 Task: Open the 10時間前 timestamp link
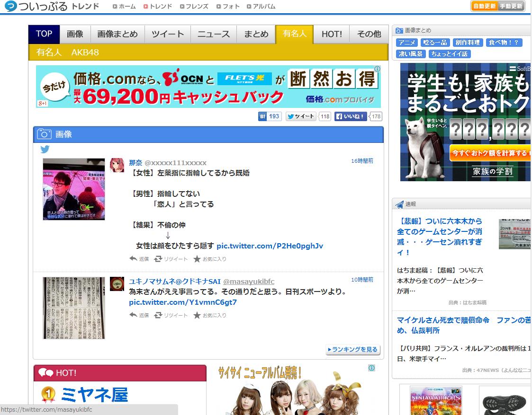[x=362, y=280]
